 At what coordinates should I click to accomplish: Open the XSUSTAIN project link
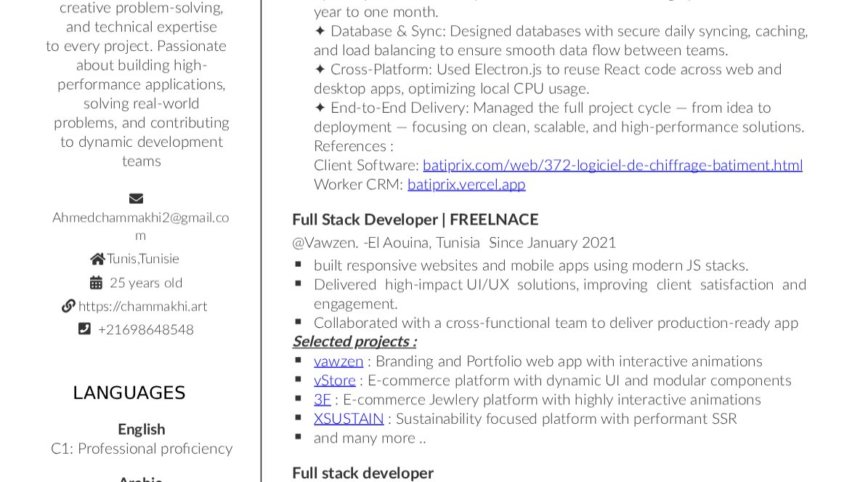click(x=349, y=419)
